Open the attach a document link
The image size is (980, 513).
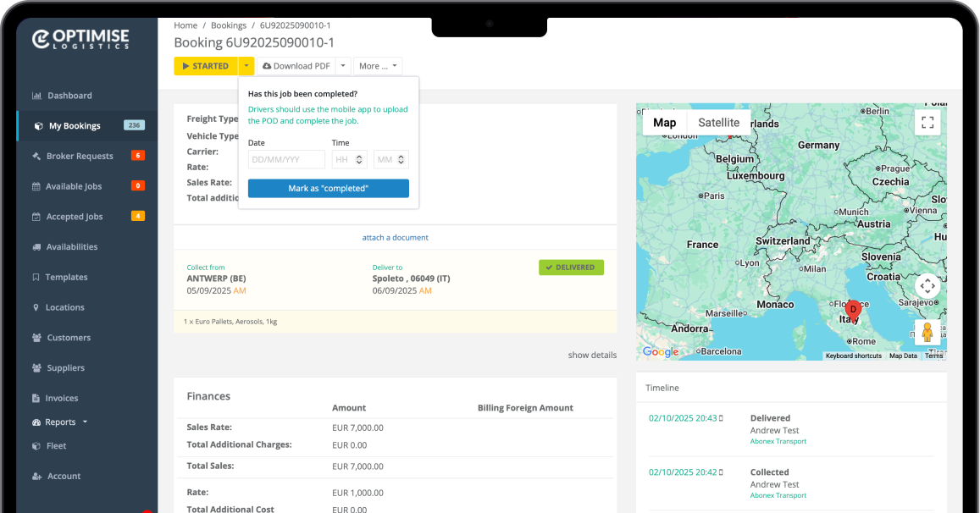click(395, 237)
